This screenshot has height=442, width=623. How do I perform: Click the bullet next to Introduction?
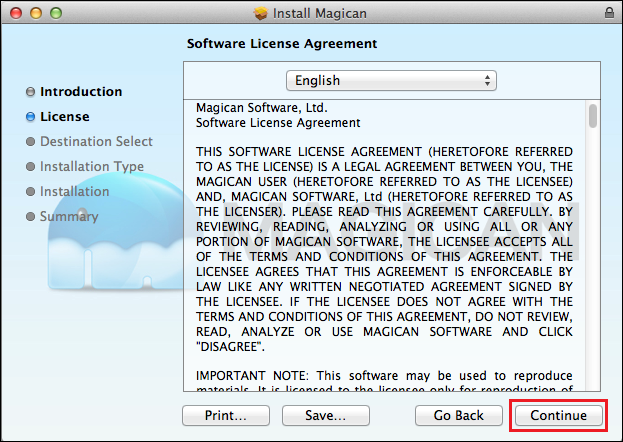click(31, 92)
